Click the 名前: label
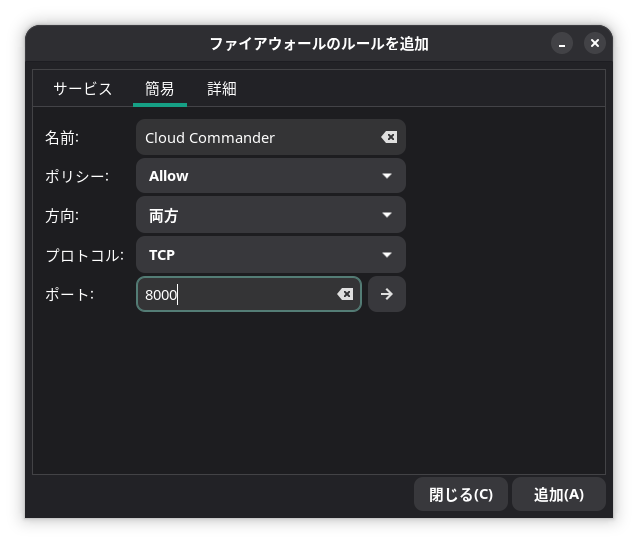The width and height of the screenshot is (638, 543). [x=62, y=138]
